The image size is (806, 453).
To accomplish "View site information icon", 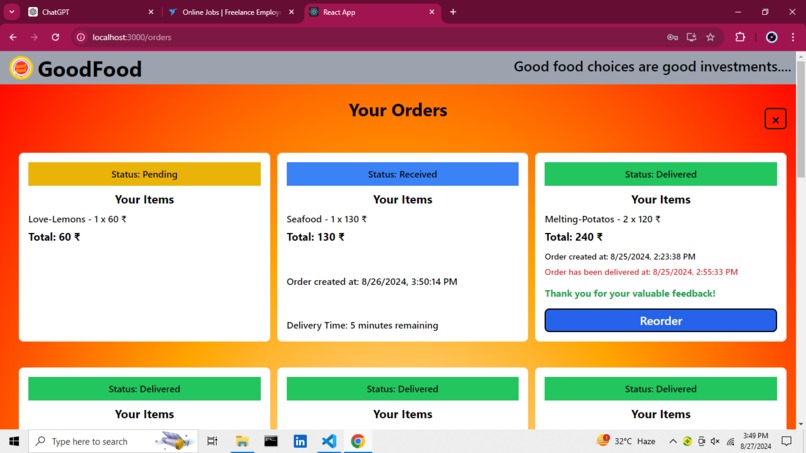I will 81,37.
